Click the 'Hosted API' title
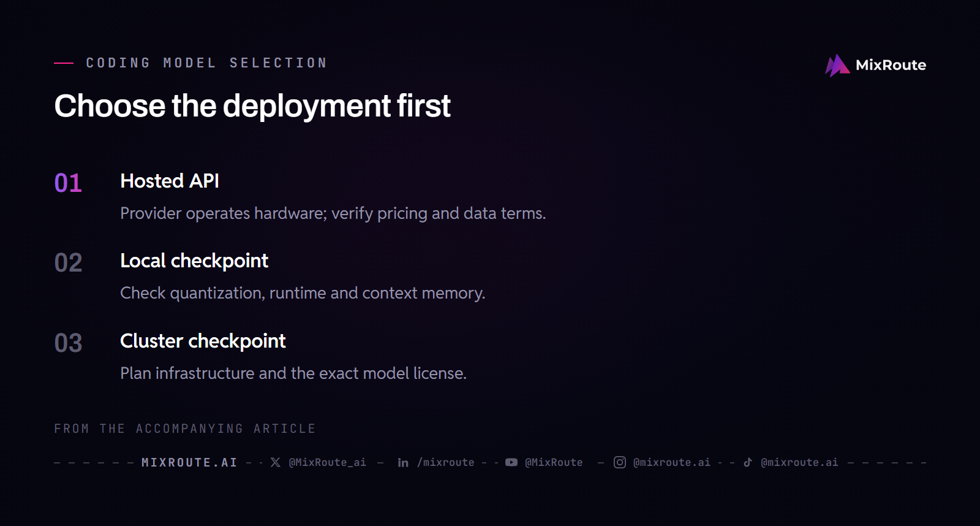Viewport: 980px width, 526px height. (170, 181)
